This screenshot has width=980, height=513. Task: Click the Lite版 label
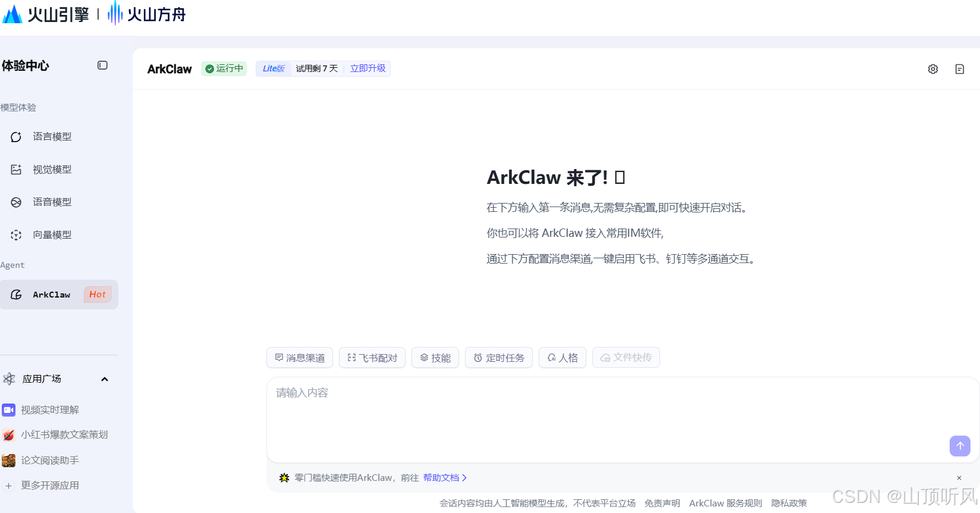[x=274, y=68]
